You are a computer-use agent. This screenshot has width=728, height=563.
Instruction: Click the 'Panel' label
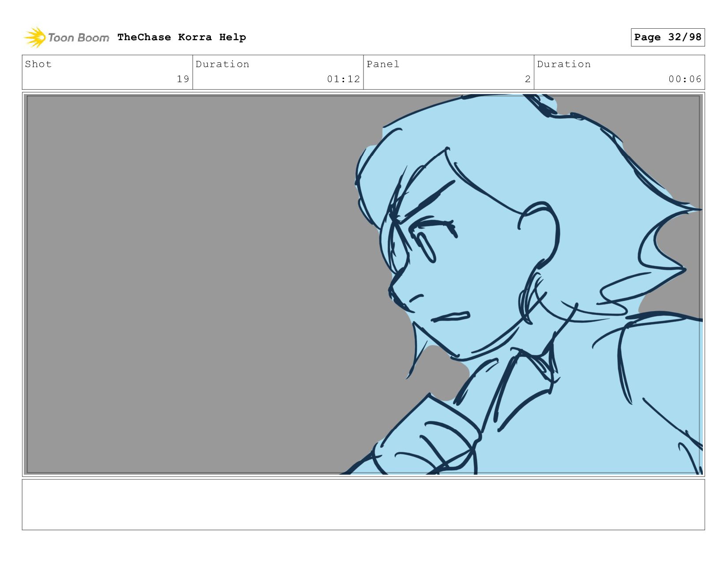(383, 64)
